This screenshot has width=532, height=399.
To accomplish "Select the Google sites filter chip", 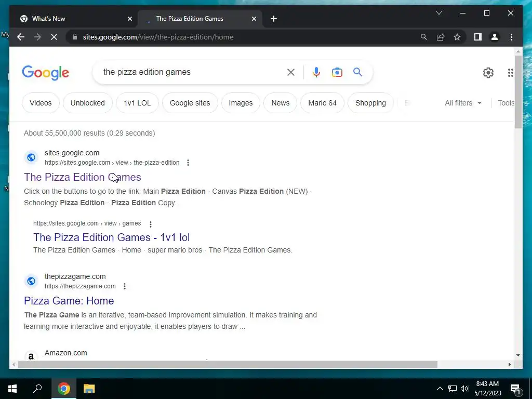I will [190, 103].
